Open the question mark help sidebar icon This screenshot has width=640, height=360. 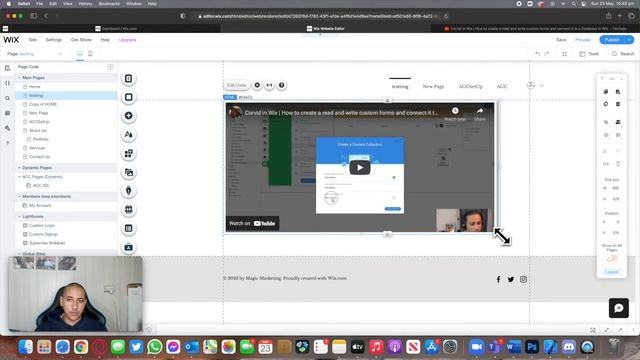7,143
